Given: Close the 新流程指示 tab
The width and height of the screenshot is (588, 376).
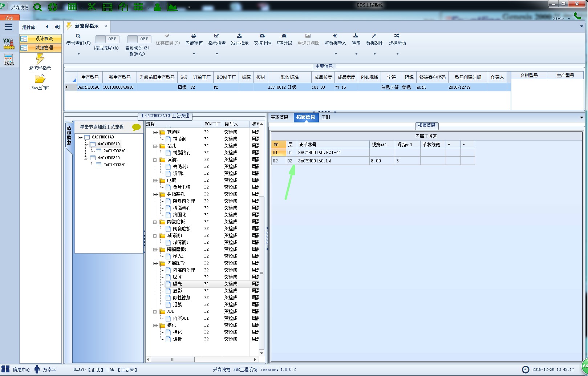Looking at the screenshot, I should (x=106, y=26).
